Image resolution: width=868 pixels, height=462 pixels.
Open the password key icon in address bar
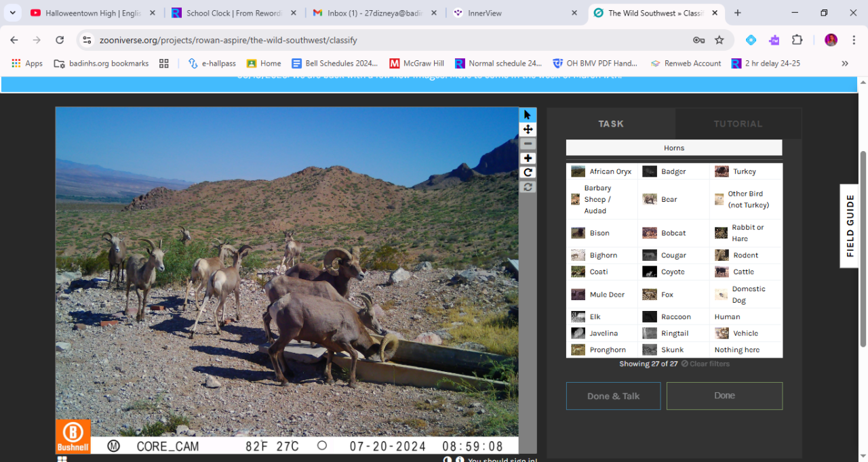tap(698, 40)
